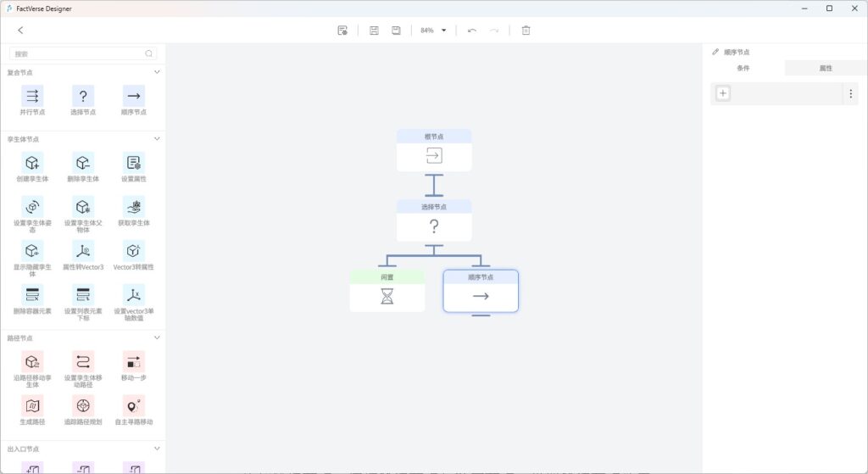Collapse the 孪生体节点 section chevron

(x=157, y=138)
